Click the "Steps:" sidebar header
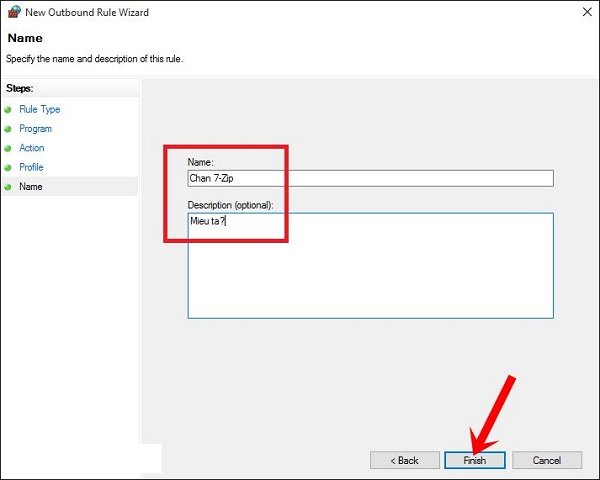The height and width of the screenshot is (480, 600). (x=19, y=88)
